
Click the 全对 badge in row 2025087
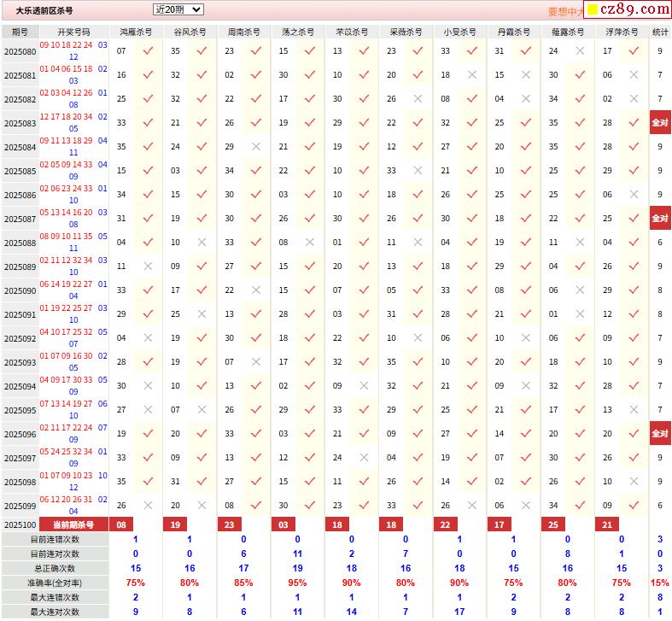pyautogui.click(x=660, y=219)
